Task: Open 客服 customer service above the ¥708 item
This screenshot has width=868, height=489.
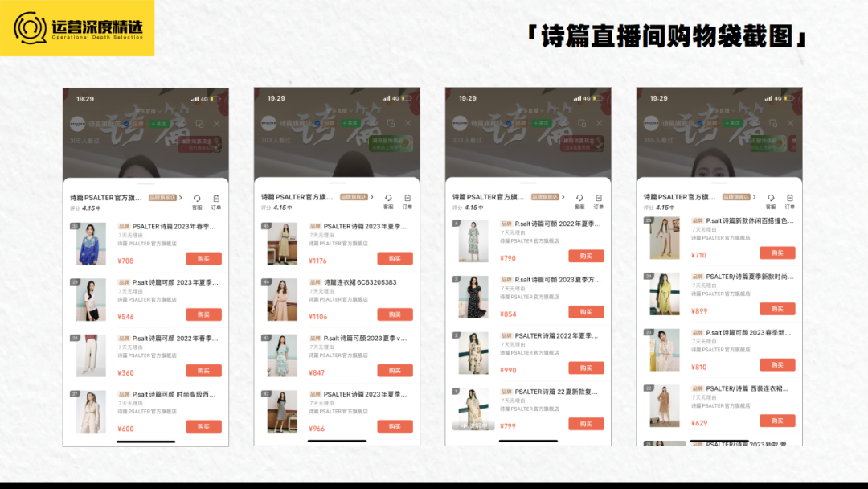Action: 197,199
